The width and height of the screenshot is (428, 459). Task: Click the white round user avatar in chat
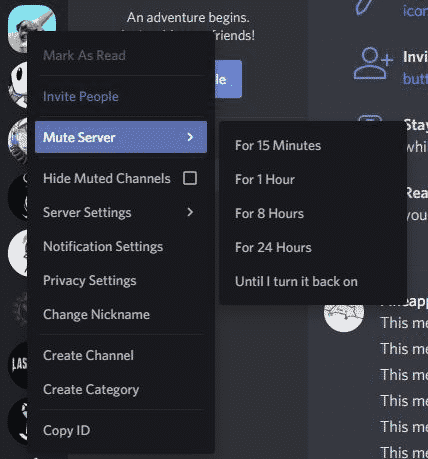(344, 317)
